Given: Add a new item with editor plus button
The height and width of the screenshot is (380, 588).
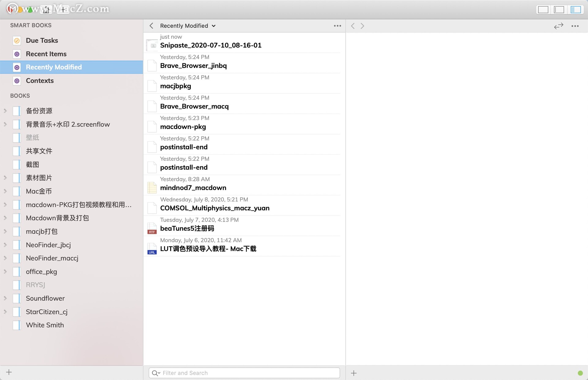Looking at the screenshot, I should coord(354,373).
